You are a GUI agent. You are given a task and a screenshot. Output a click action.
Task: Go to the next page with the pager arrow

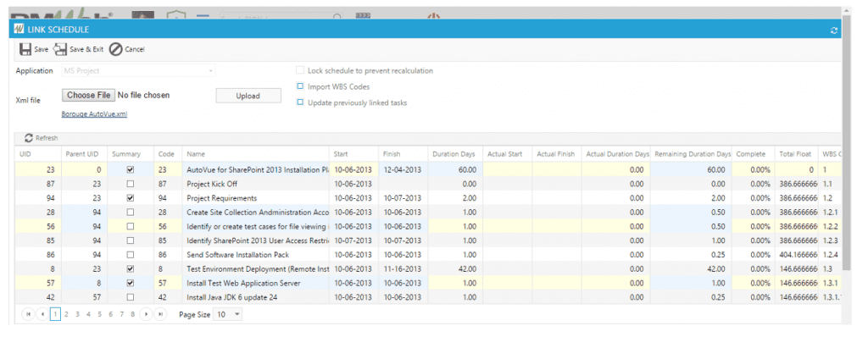click(x=146, y=314)
